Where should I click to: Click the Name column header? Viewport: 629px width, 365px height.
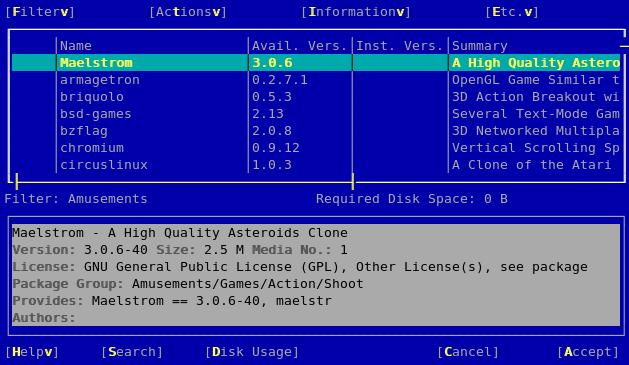[76, 46]
